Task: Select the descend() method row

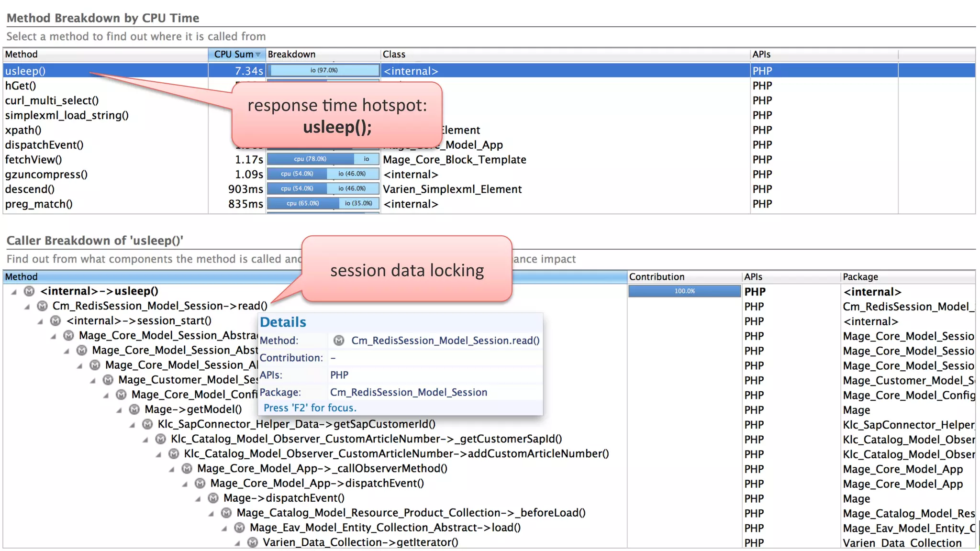Action: click(x=489, y=189)
